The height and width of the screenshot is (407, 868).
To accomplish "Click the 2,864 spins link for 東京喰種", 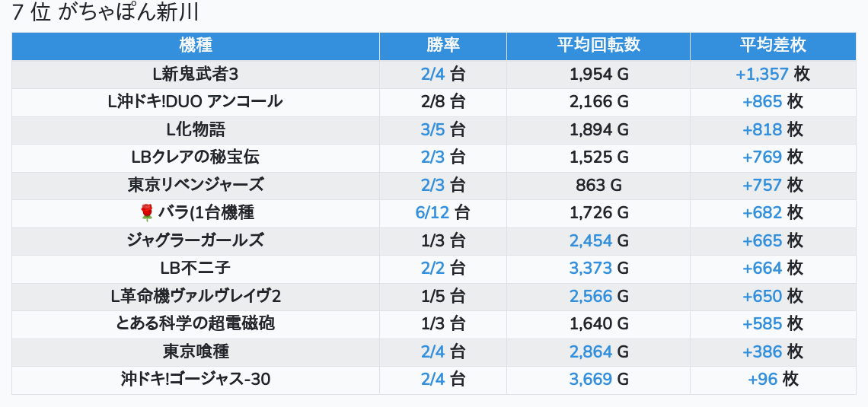I will coord(591,351).
